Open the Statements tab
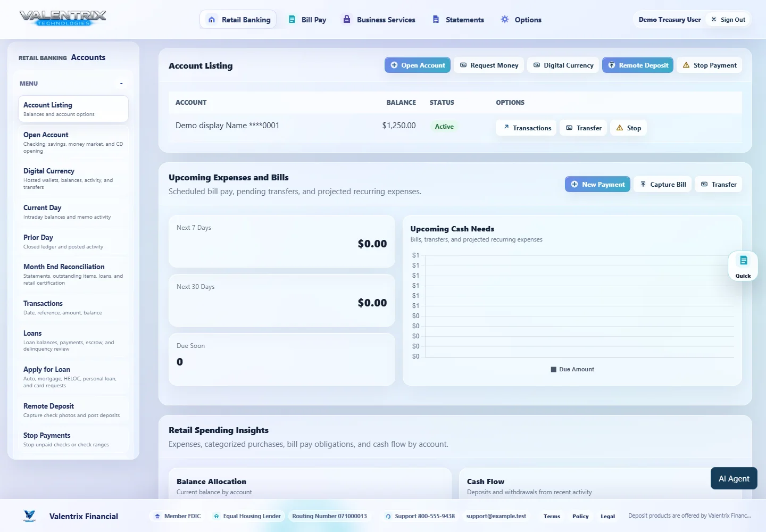This screenshot has width=766, height=532. pyautogui.click(x=458, y=20)
